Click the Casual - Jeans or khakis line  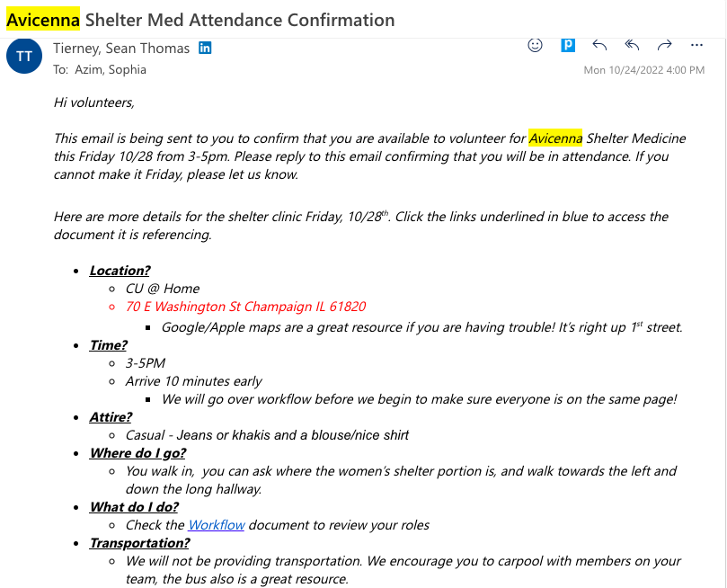tap(267, 435)
